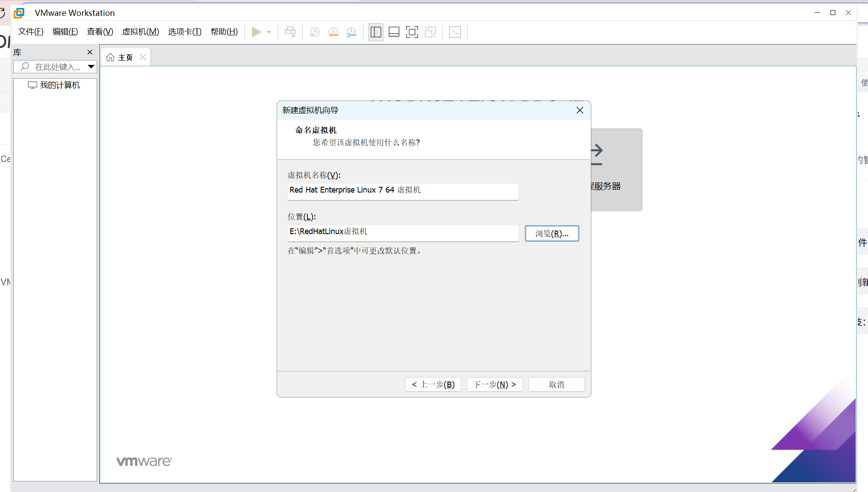Power on the virtual machine

256,32
